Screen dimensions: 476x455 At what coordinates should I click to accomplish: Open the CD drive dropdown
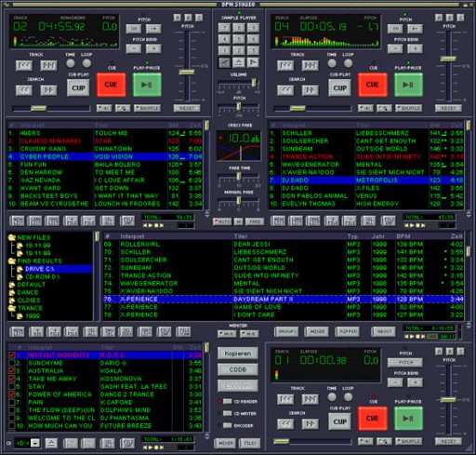35,443
